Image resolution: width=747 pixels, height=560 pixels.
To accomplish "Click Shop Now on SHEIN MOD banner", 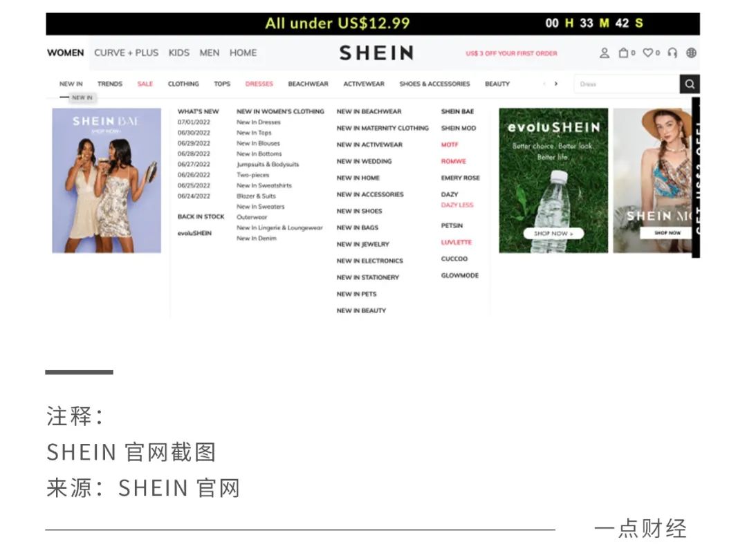I will coord(667,233).
